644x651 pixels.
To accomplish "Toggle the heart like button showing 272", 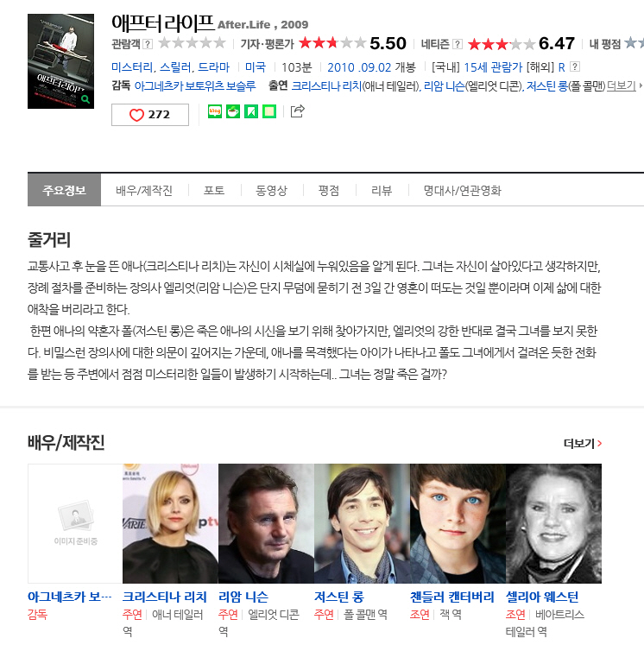I will pos(150,115).
